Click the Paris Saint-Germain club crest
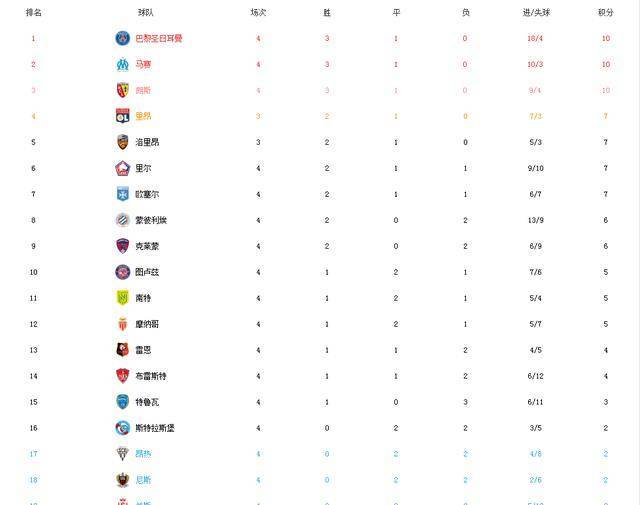 coord(122,38)
